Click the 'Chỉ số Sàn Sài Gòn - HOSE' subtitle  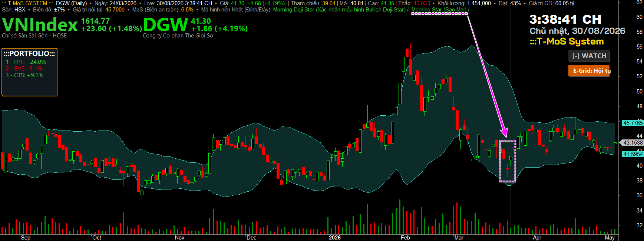(x=34, y=36)
